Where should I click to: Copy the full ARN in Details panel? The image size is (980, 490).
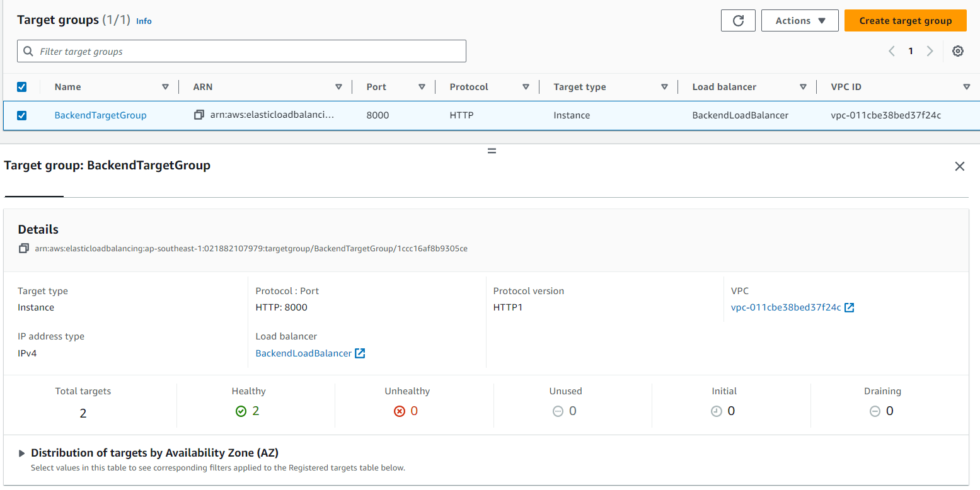(24, 248)
